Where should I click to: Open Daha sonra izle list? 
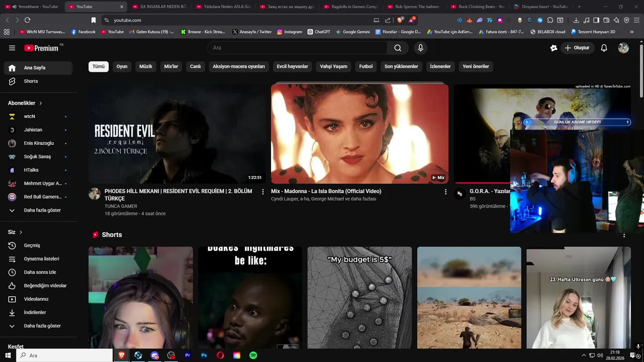pos(39,272)
